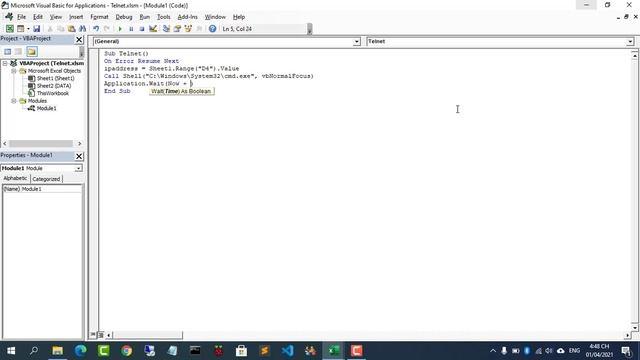Screen dimensions: 640x360
Task: Toggle Design Mode icon in the toolbar
Action: tap(153, 29)
